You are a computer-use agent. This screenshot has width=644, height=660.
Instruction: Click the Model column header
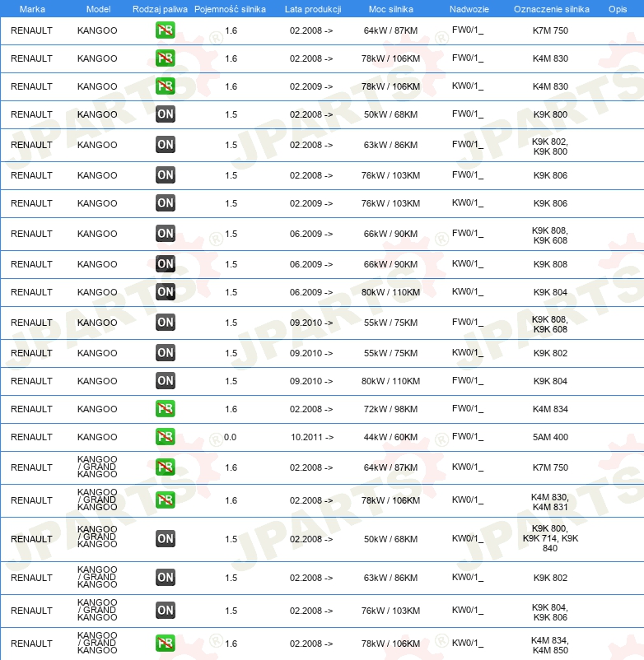(98, 9)
